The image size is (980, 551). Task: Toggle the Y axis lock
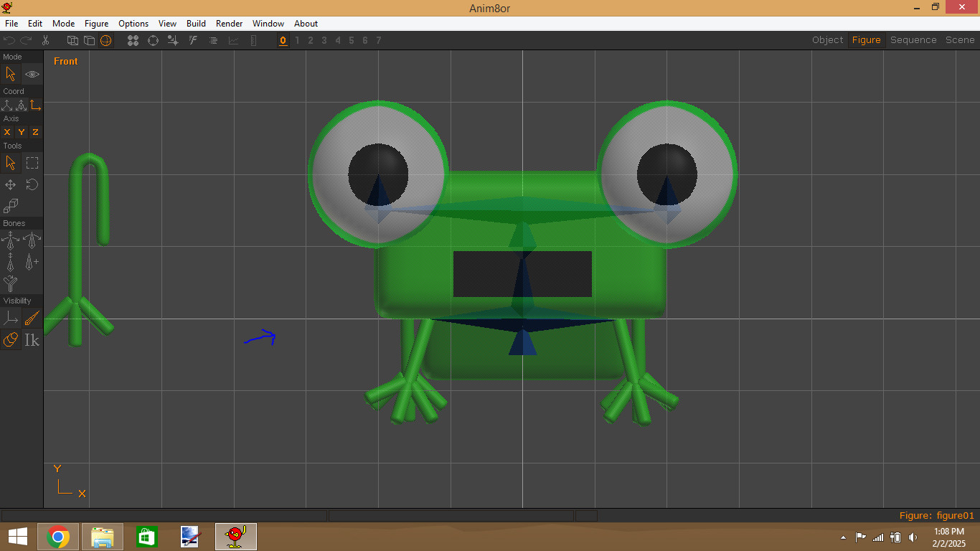tap(22, 132)
